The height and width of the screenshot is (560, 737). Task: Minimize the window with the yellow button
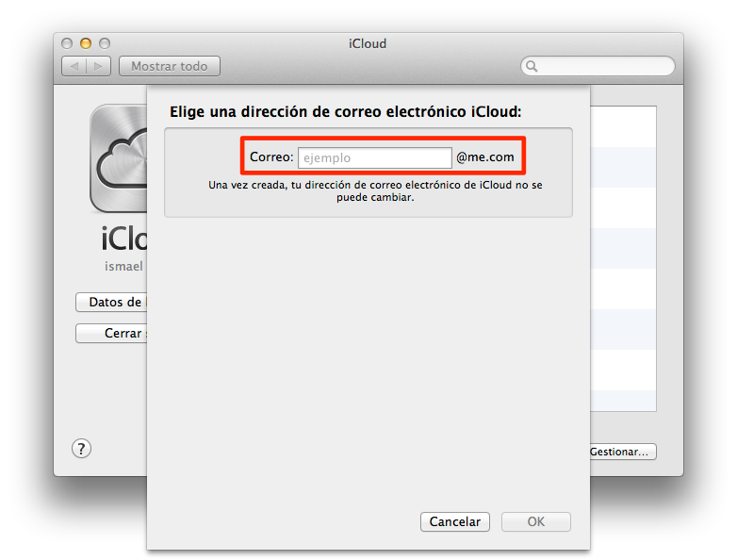point(86,43)
